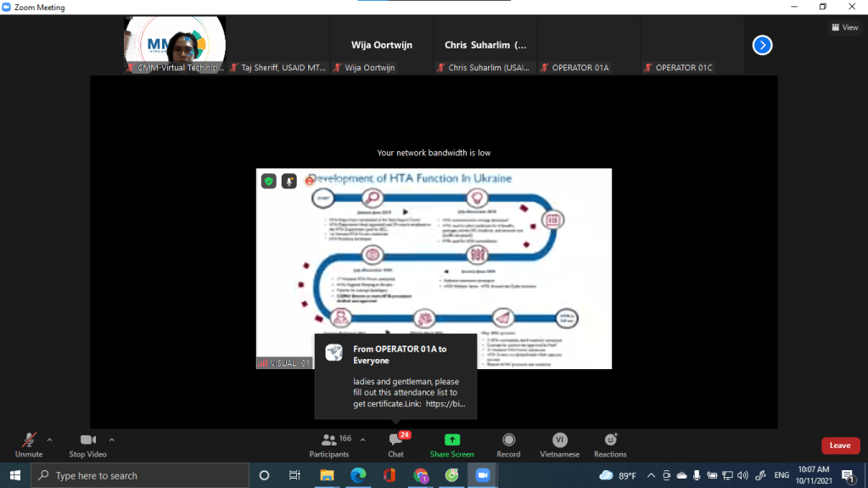Leave the meeting
This screenshot has height=488, width=868.
click(x=839, y=446)
